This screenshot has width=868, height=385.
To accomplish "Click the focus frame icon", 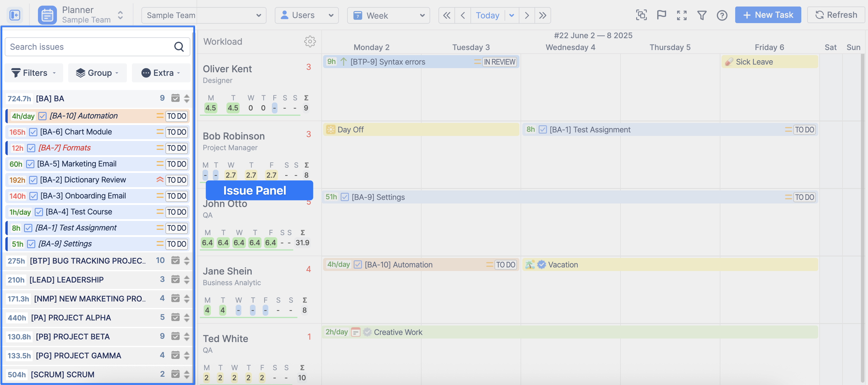I will (641, 15).
